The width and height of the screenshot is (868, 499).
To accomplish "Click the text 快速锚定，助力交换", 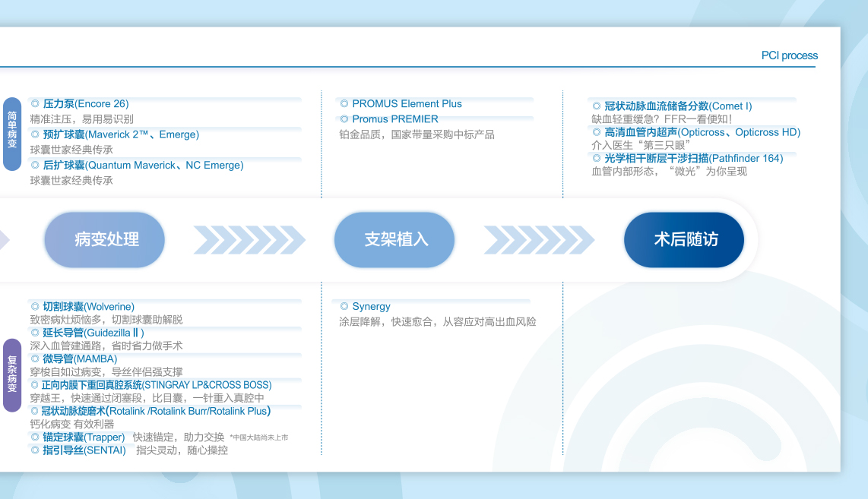I will click(179, 437).
